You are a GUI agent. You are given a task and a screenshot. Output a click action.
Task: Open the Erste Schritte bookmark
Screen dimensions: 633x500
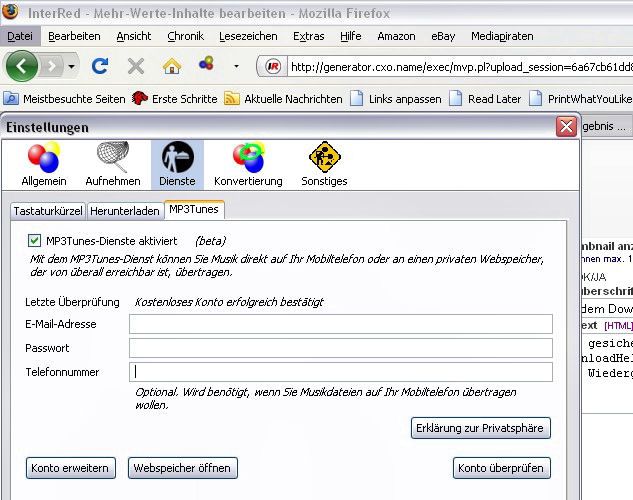(x=175, y=99)
